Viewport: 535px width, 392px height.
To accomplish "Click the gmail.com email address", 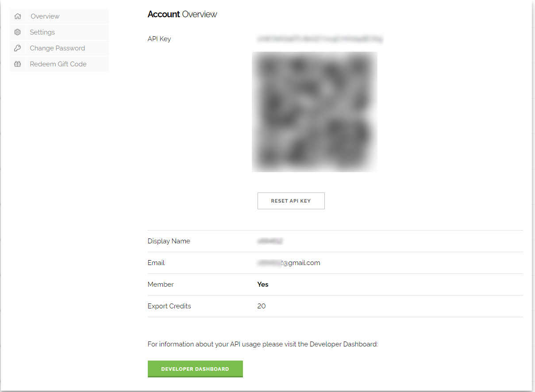I will tap(289, 262).
